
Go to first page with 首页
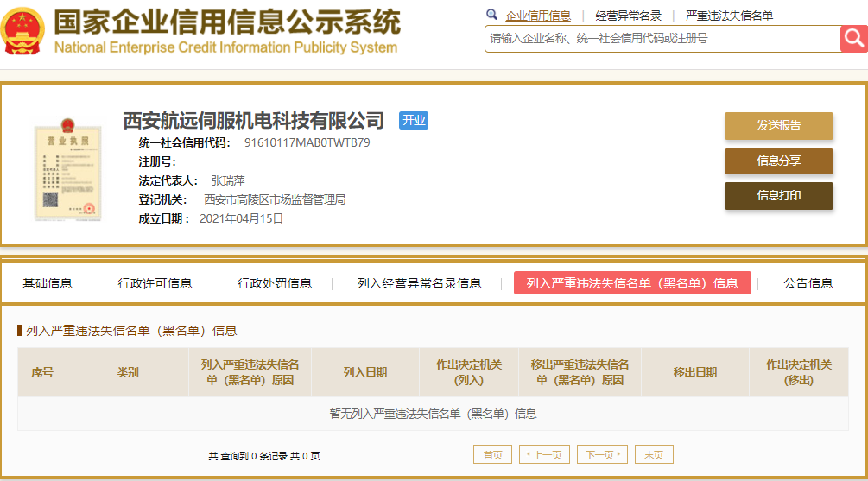492,454
